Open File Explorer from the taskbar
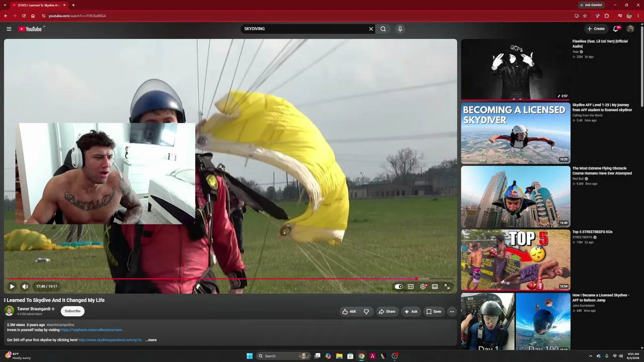This screenshot has height=362, width=644. 339,356
